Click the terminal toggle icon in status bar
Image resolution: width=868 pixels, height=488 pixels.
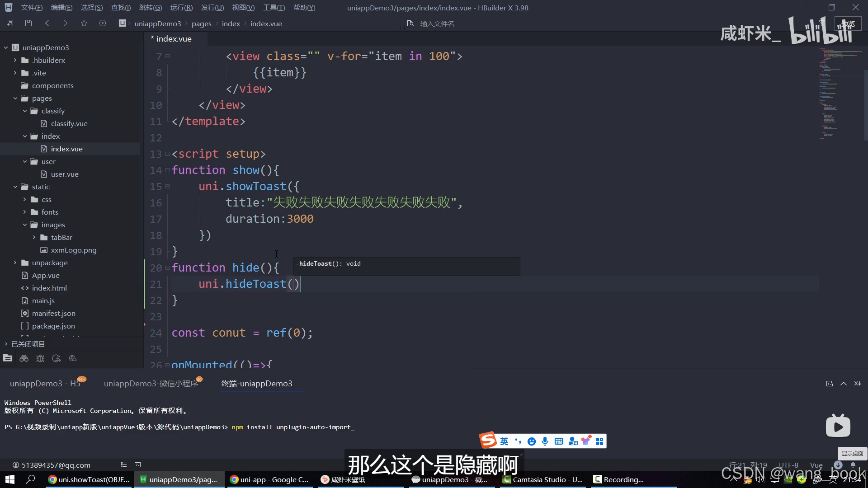point(138,465)
